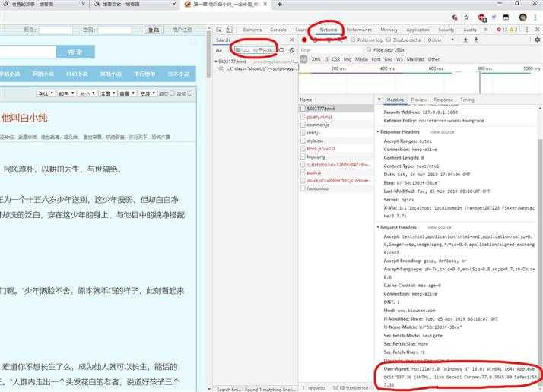This screenshot has height=392, width=543.
Task: Open the Application tab
Action: (x=418, y=30)
